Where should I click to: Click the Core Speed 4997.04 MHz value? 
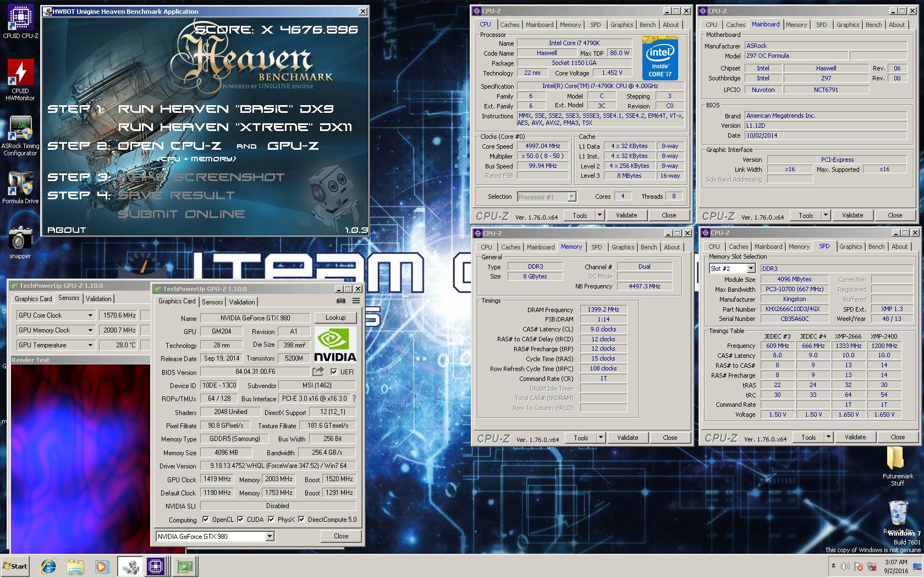click(543, 146)
